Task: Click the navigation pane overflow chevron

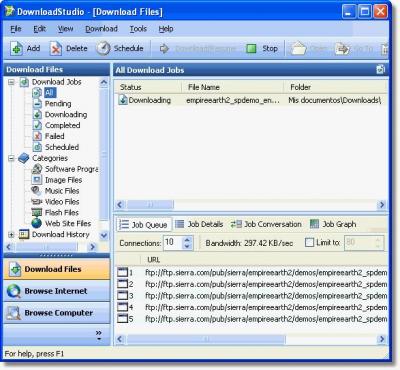Action: pos(99,335)
